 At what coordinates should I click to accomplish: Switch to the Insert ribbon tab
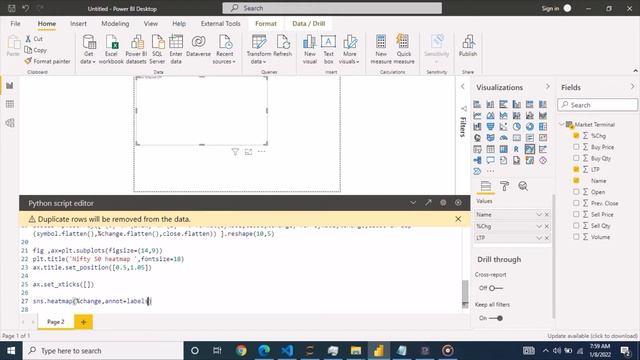coord(78,24)
